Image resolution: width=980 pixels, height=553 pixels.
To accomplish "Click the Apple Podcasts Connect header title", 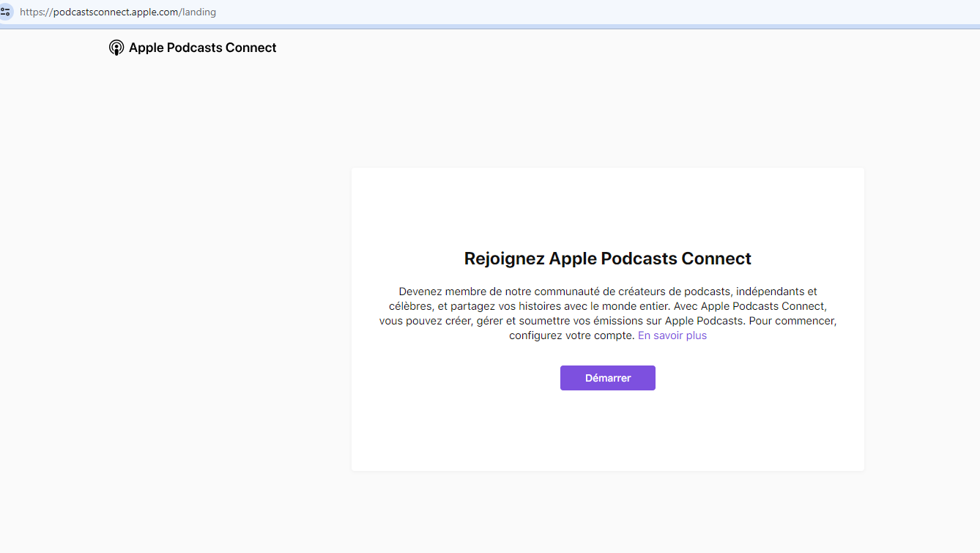I will pyautogui.click(x=202, y=48).
